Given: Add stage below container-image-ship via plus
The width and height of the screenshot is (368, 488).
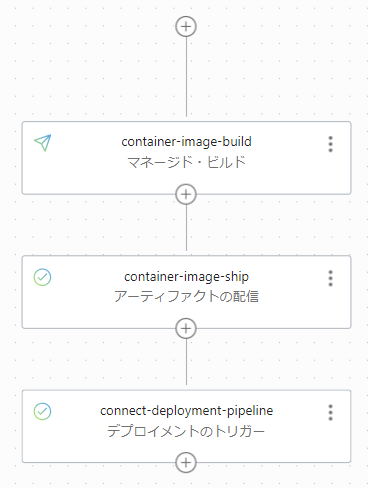Looking at the screenshot, I should click(186, 329).
